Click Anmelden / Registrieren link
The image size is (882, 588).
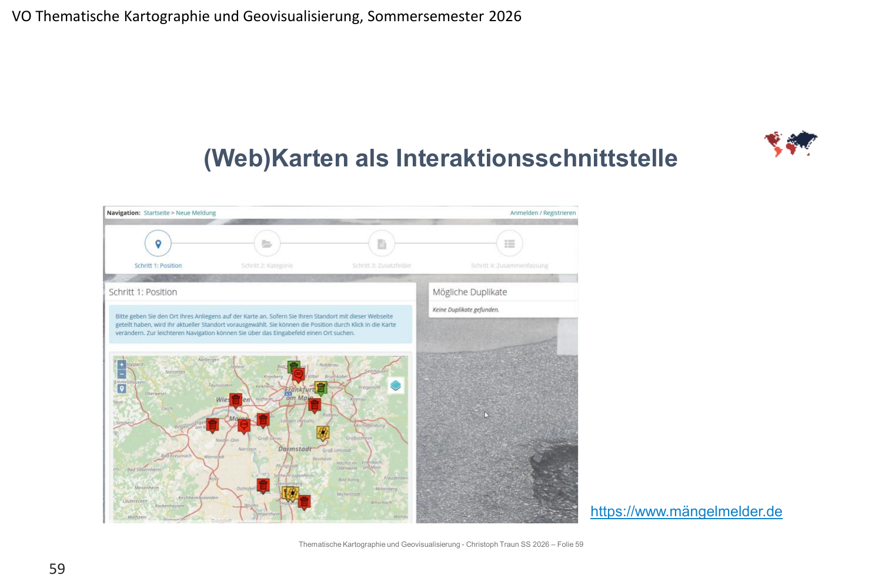pos(543,213)
